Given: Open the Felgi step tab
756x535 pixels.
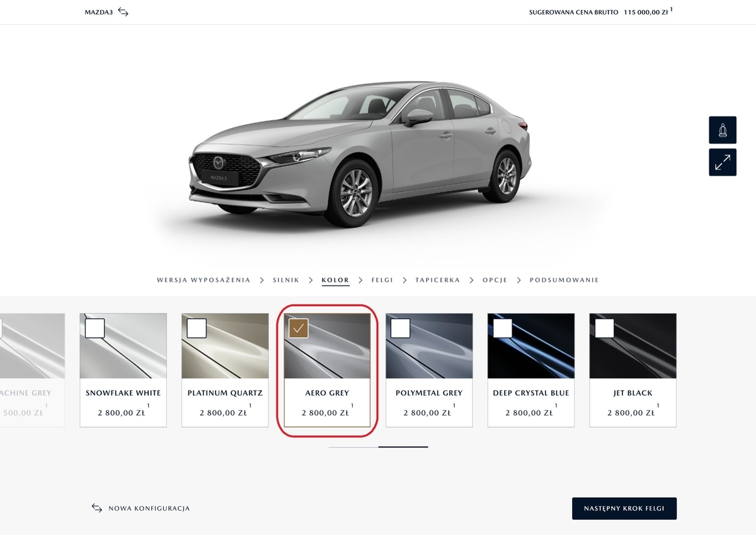Looking at the screenshot, I should 382,280.
